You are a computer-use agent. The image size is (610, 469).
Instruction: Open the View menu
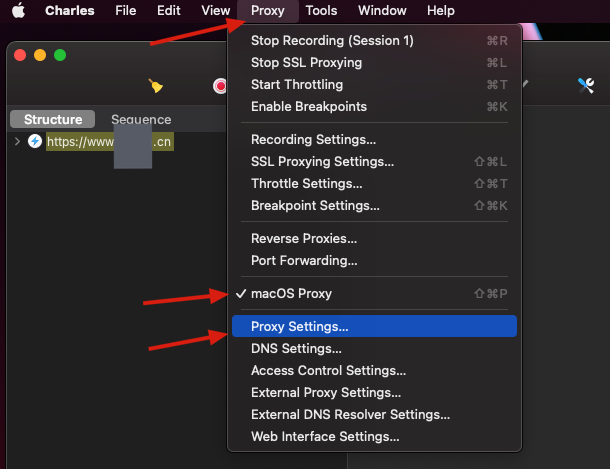(216, 10)
